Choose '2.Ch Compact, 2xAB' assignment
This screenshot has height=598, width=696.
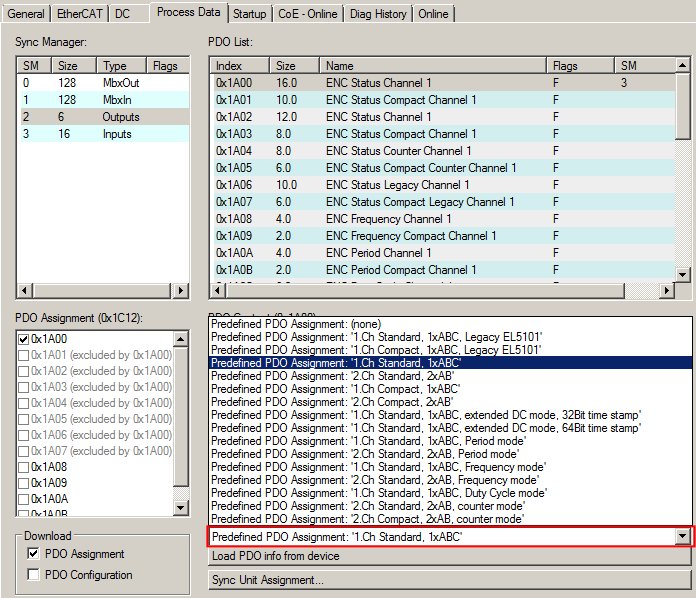coord(450,402)
